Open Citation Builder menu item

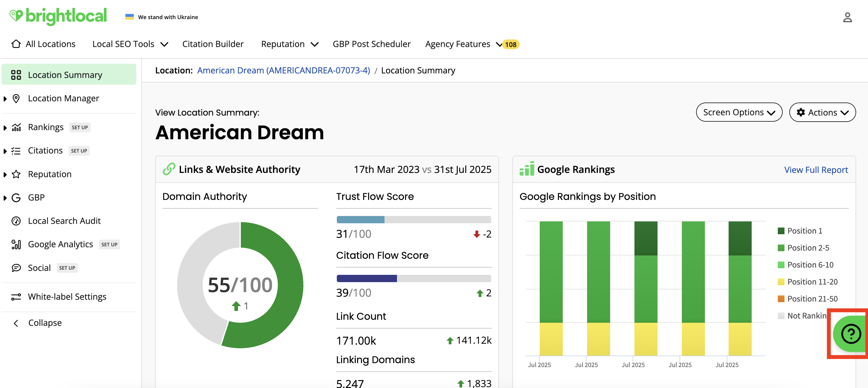(213, 44)
